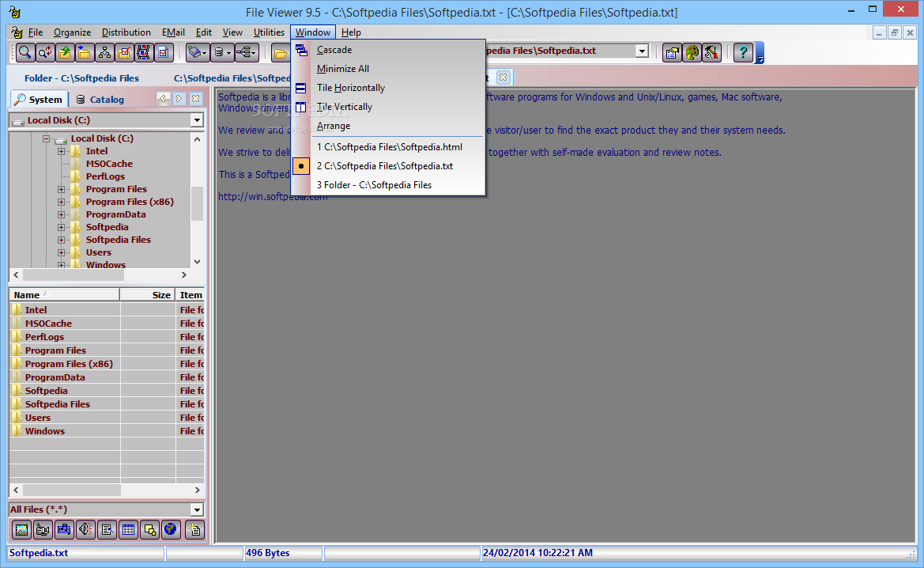Click the folder with blue arrow toolbar icon
The image size is (924, 568).
(x=85, y=52)
